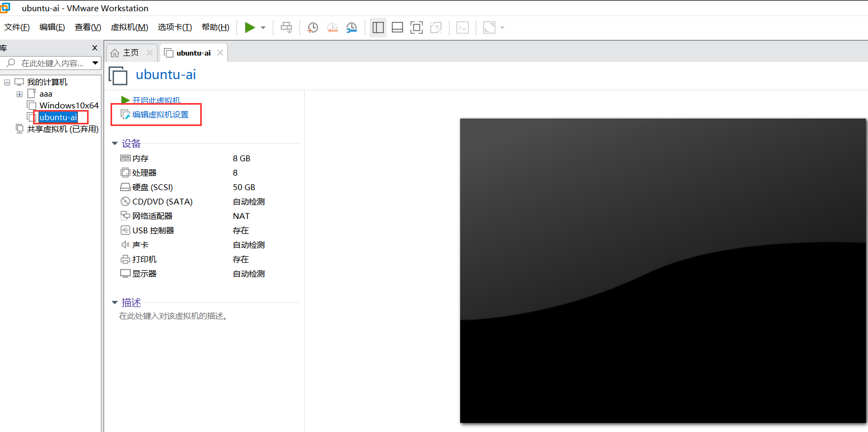
Task: Click the disc icon beside CD/DVD
Action: (125, 202)
